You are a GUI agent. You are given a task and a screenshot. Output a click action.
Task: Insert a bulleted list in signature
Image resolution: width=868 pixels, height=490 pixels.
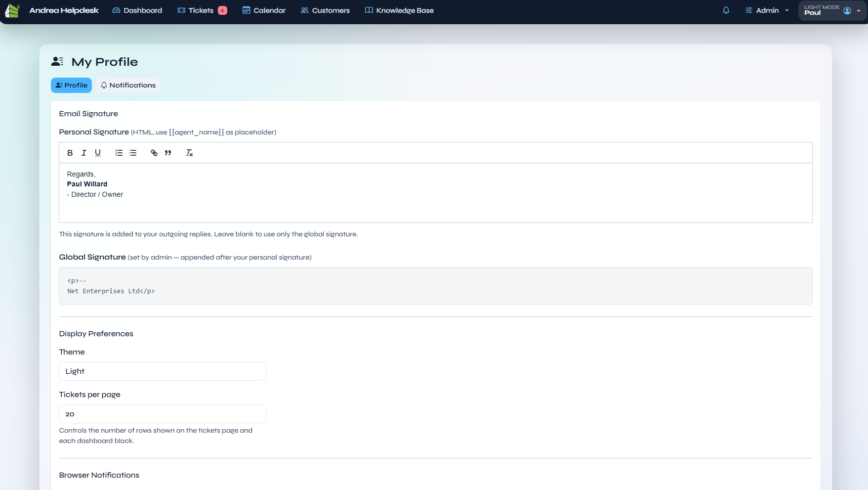pos(133,153)
